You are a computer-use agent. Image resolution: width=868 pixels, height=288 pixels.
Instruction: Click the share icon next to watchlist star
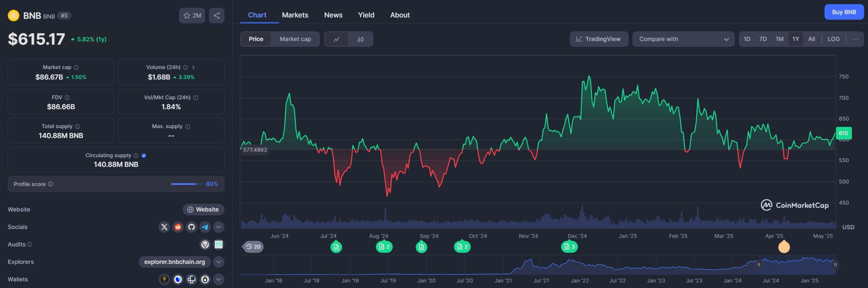click(217, 16)
